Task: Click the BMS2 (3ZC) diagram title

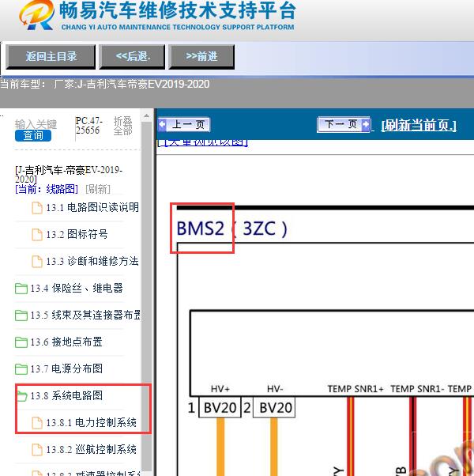Action: (x=231, y=229)
